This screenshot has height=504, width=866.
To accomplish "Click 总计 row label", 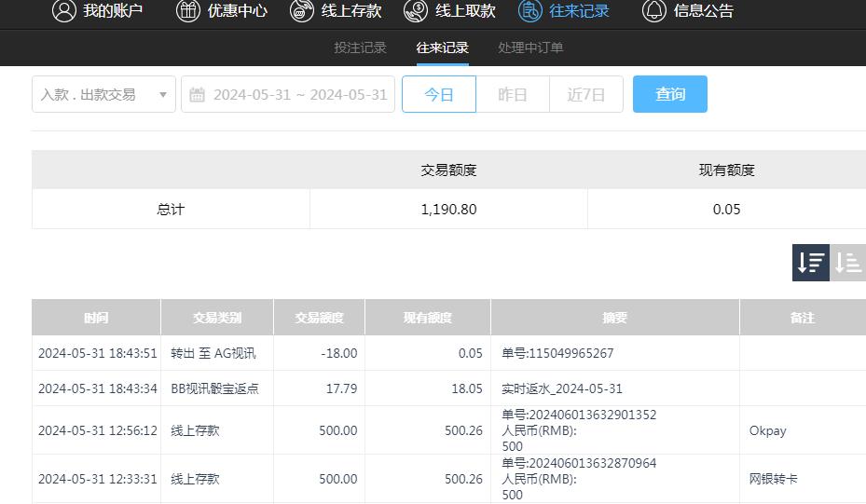I will pos(171,210).
